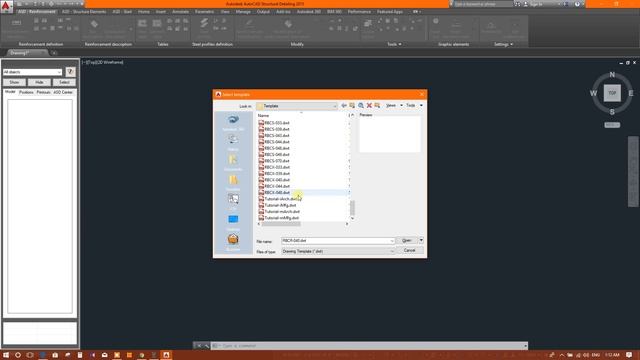The width and height of the screenshot is (640, 360).
Task: Open Model tab in left panel
Action: (10, 92)
